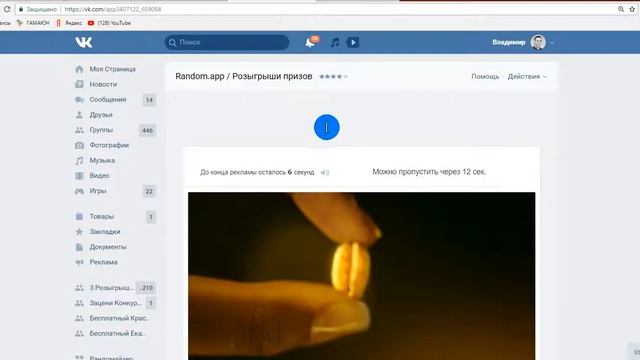640x360 pixels.
Task: Open the 3 Розыгрыш... group link
Action: (x=111, y=288)
